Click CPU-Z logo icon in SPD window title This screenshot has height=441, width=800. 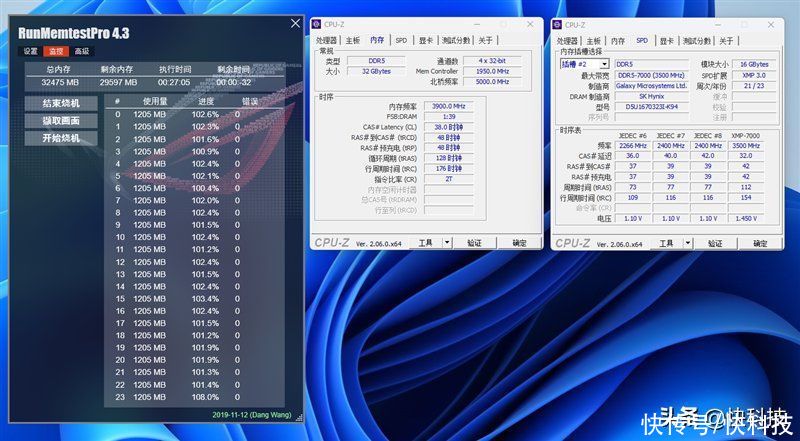tap(557, 24)
